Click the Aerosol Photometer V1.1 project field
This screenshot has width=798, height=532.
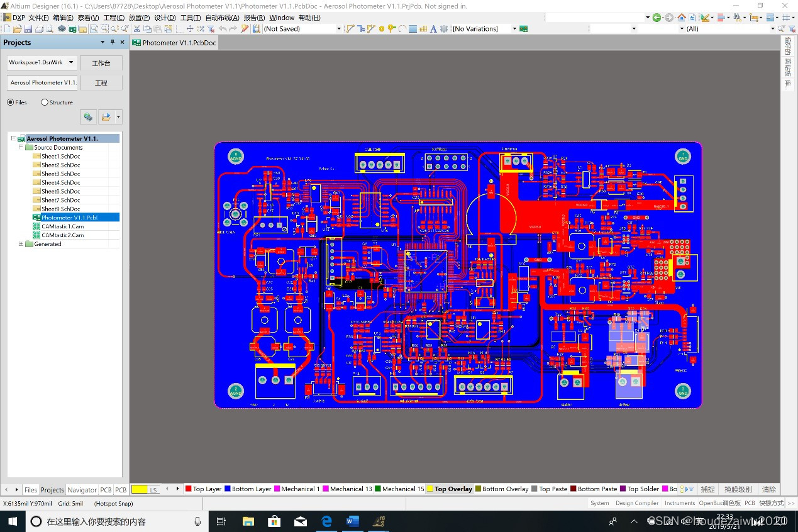[x=42, y=82]
